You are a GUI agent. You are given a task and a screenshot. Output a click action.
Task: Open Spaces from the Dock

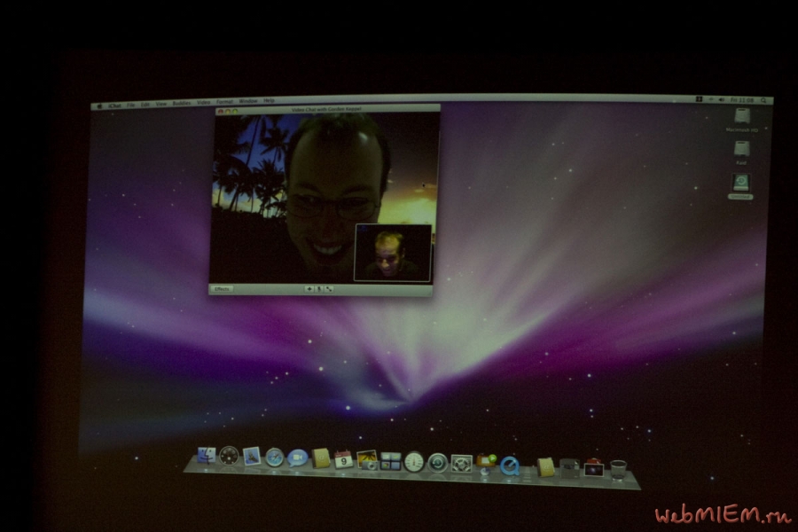click(390, 461)
